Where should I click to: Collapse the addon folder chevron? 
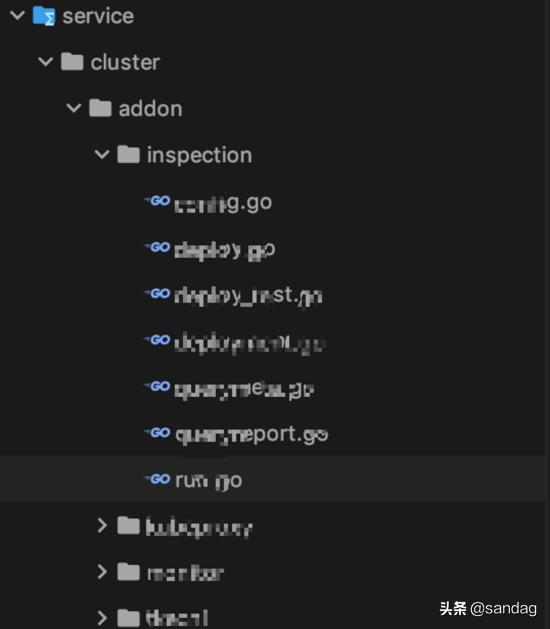(73, 108)
